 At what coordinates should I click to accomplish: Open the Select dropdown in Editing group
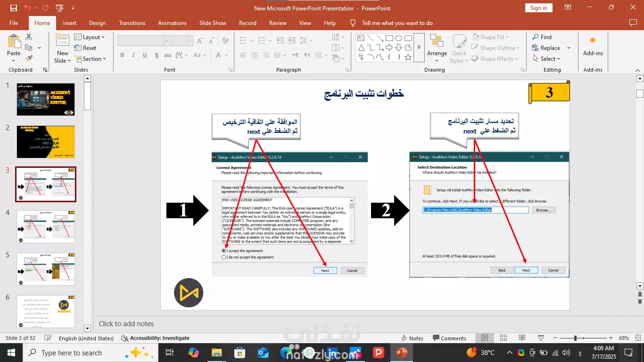547,59
